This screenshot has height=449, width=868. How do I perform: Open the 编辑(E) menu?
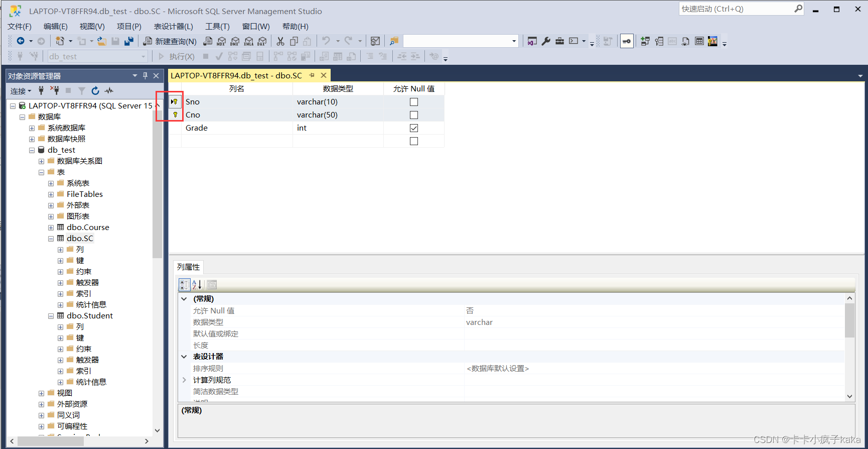55,27
